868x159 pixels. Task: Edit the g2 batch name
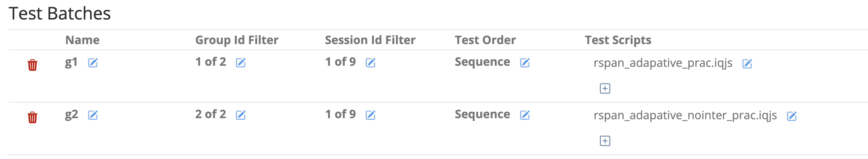coord(93,115)
